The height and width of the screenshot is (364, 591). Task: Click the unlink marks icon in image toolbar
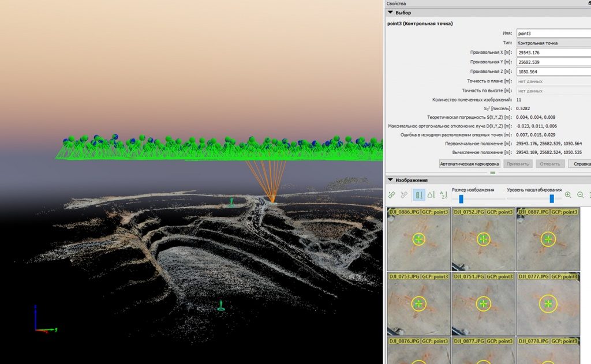(405, 195)
